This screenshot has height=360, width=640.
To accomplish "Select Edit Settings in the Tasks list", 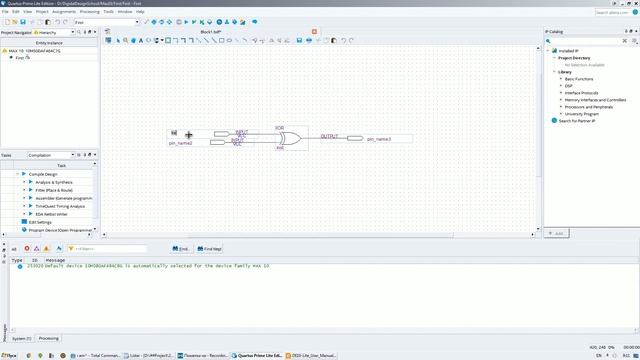I will pos(40,222).
